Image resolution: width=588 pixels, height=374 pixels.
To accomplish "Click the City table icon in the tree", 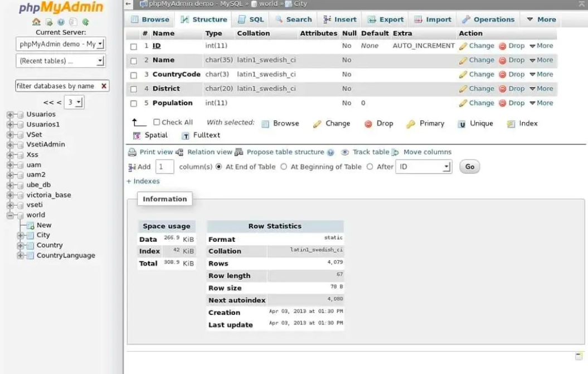I will 30,235.
